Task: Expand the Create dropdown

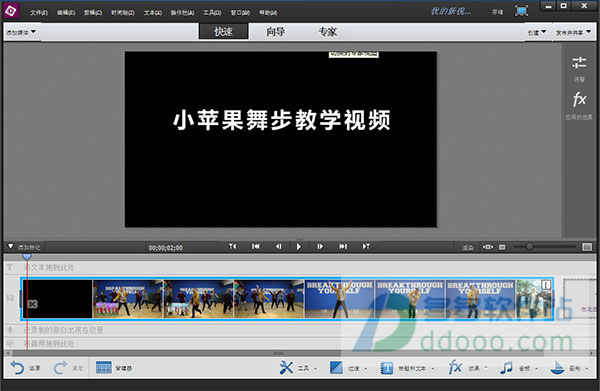Action: 537,33
